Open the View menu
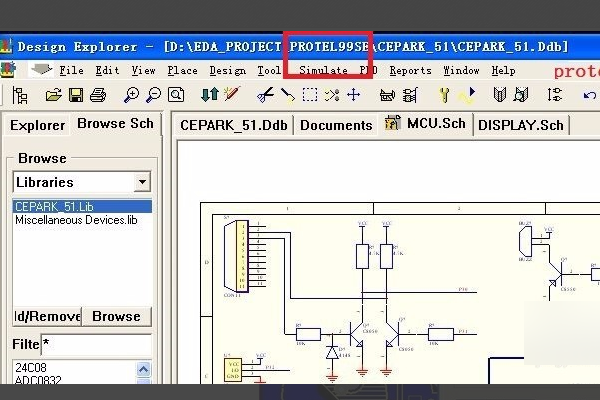 [143, 70]
